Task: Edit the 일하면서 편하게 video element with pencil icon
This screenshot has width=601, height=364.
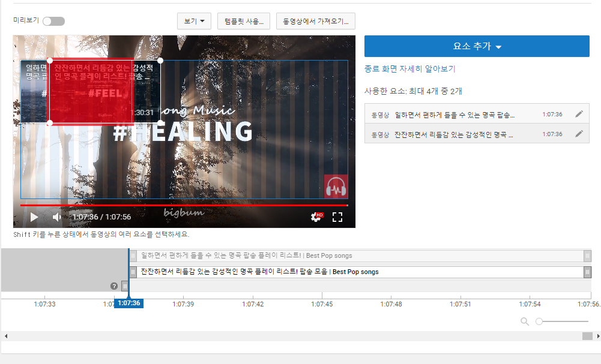Action: (x=579, y=114)
